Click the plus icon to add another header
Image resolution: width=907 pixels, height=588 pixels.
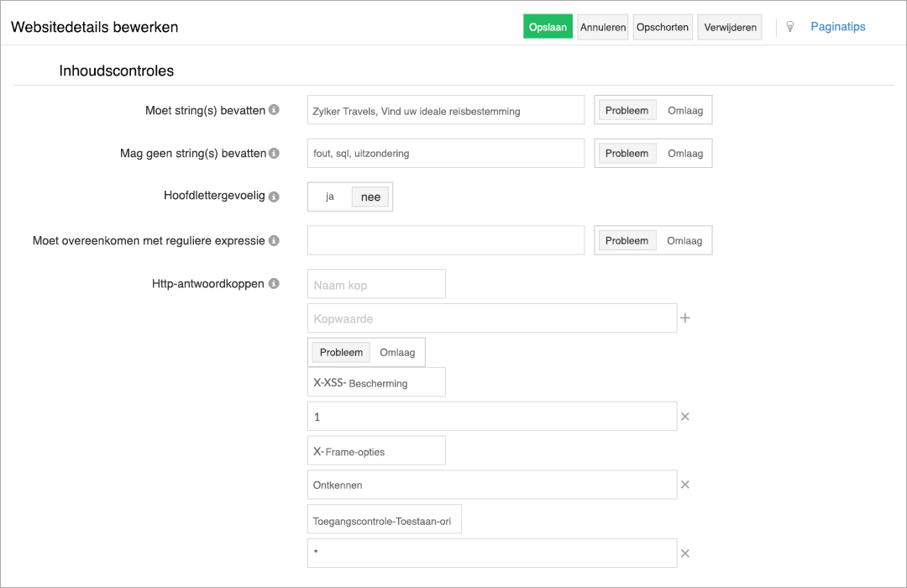coord(685,318)
